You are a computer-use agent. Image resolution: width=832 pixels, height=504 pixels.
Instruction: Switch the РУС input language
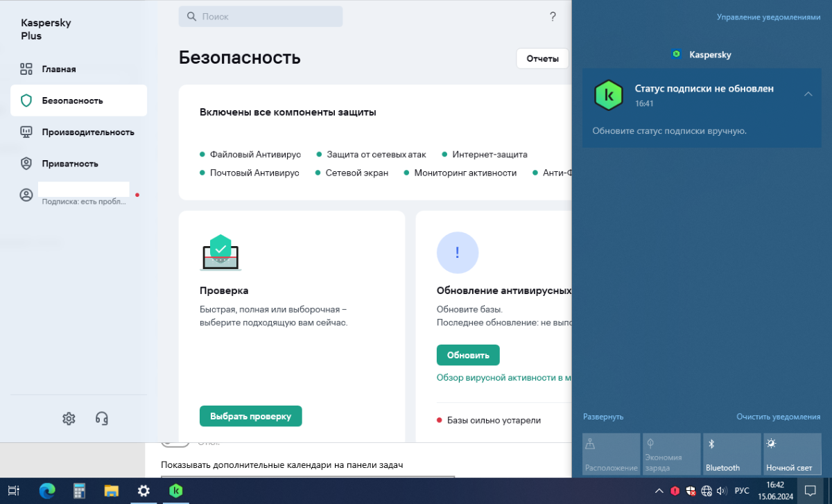[742, 491]
